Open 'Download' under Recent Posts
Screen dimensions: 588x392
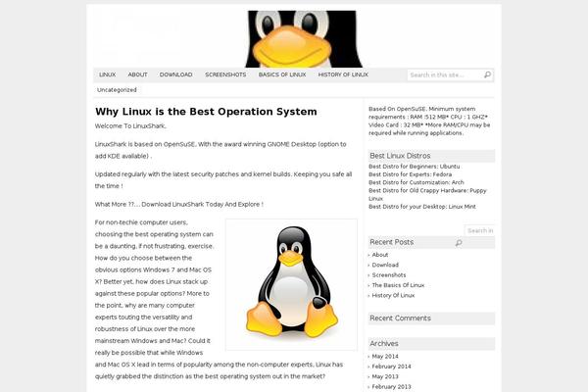385,265
